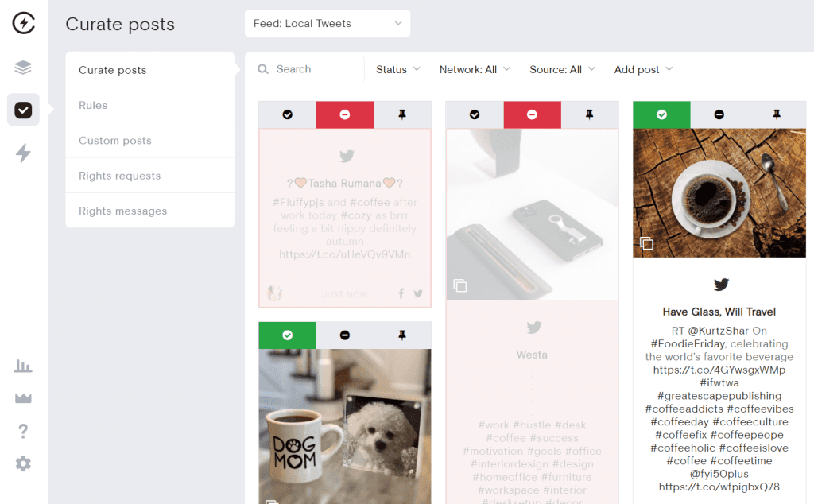Click inside the Search input field

click(306, 69)
